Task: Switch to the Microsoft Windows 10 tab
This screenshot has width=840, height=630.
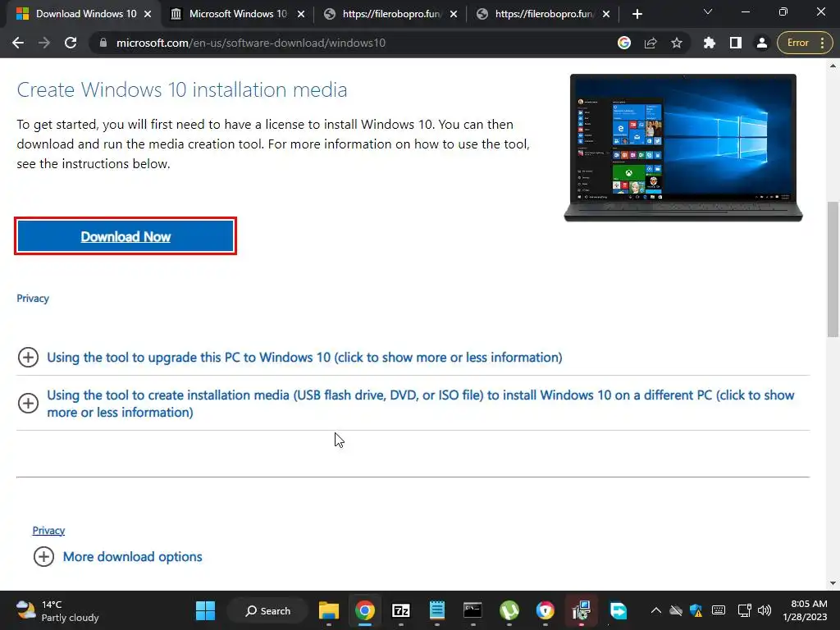Action: click(231, 14)
